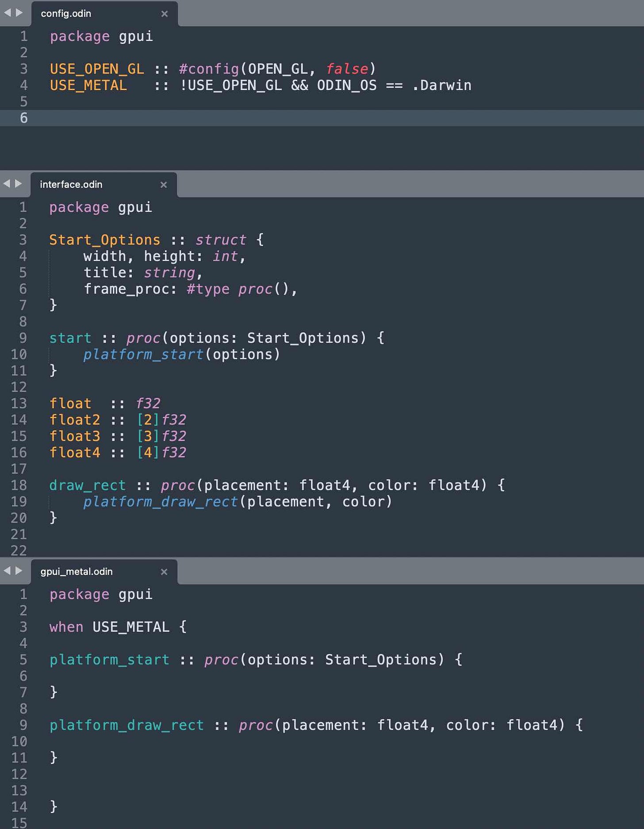This screenshot has height=829, width=644.
Task: Click platform_start call on line 10
Action: coord(143,355)
